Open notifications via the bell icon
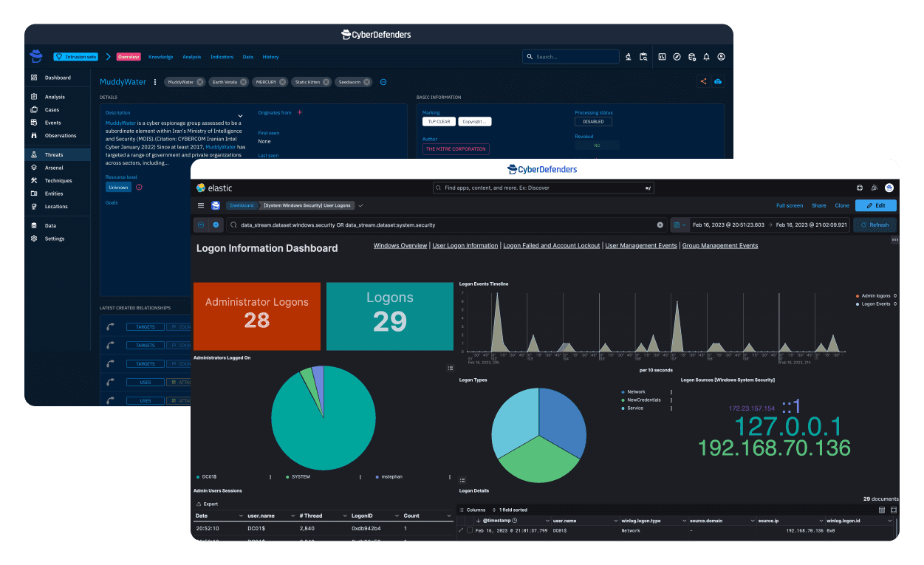The image size is (924, 565). pos(706,56)
